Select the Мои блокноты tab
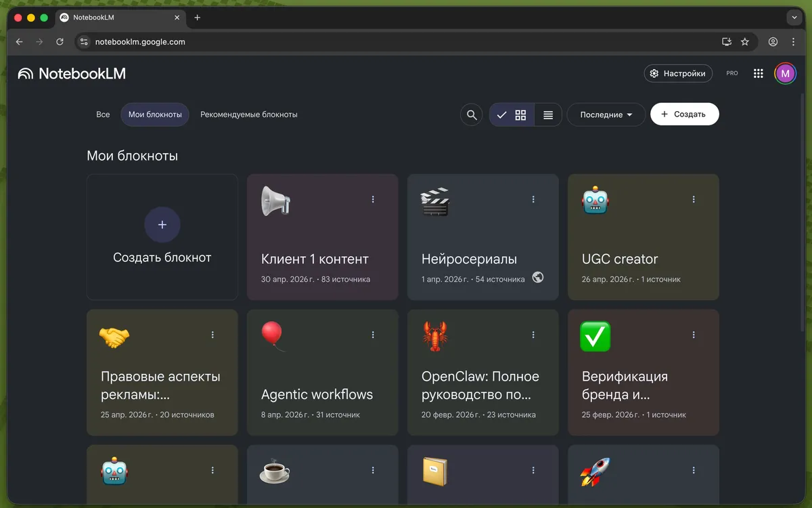Image resolution: width=812 pixels, height=508 pixels. pos(155,114)
